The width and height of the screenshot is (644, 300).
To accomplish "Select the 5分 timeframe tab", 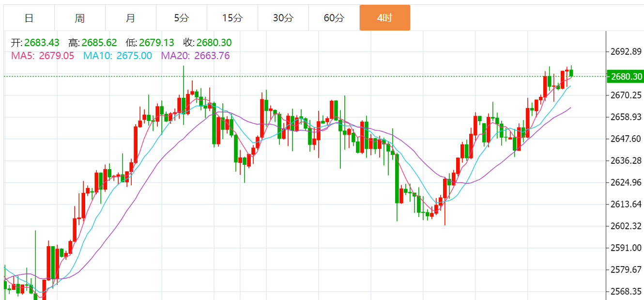I will click(182, 18).
